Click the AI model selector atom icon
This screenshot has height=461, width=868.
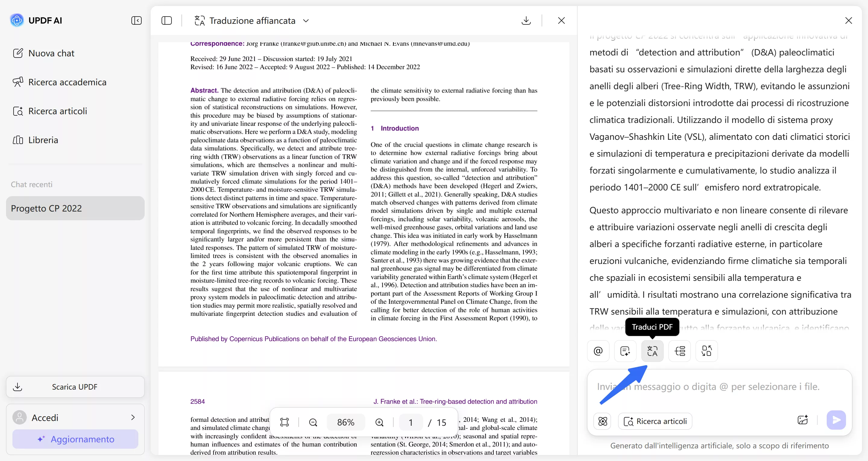pos(602,421)
